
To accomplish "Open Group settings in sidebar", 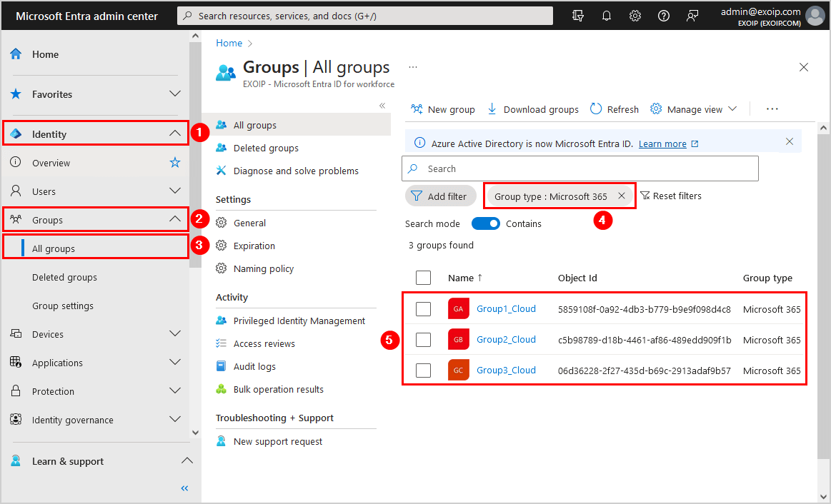I will [x=63, y=306].
